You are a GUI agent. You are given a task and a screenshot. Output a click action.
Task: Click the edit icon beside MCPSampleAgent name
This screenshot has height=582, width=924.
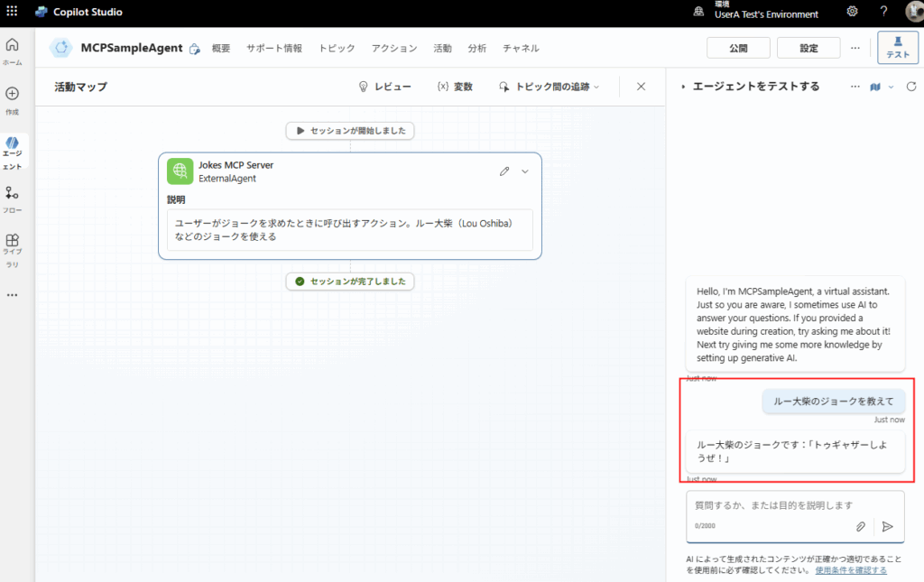tap(195, 50)
